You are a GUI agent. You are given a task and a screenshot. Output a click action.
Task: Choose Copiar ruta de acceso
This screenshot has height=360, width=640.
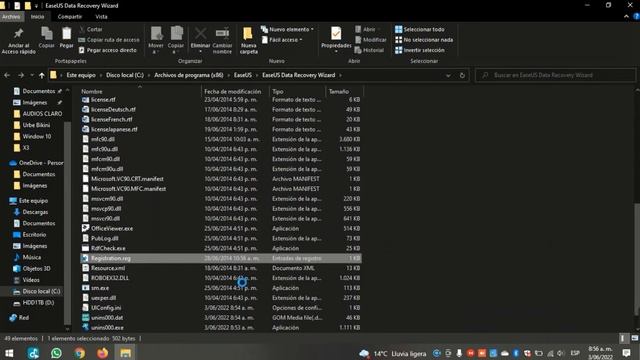109,40
